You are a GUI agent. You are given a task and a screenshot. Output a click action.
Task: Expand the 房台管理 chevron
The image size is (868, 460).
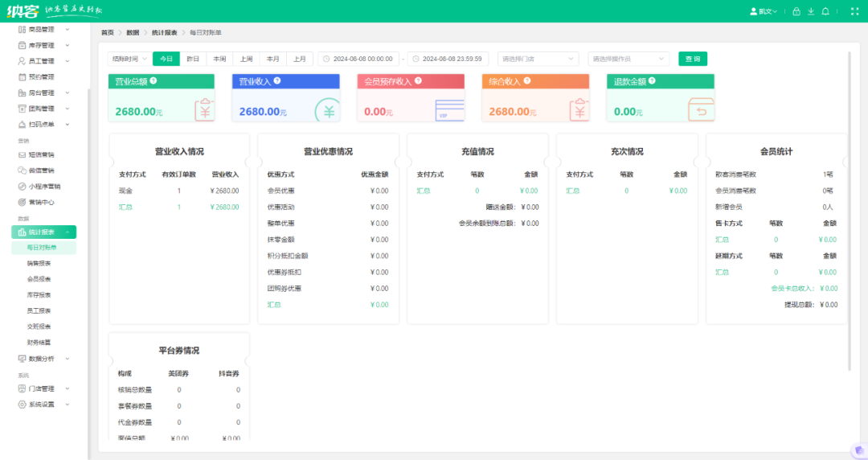tap(68, 93)
